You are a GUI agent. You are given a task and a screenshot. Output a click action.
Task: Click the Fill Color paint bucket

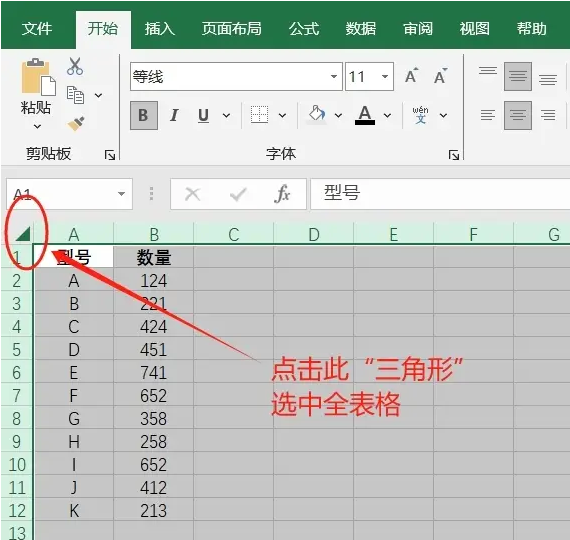317,114
